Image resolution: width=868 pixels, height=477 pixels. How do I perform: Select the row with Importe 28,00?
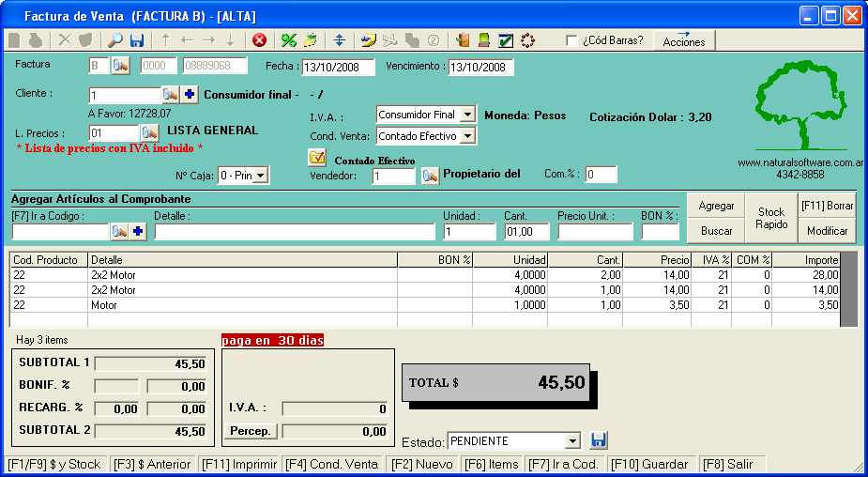[425, 275]
